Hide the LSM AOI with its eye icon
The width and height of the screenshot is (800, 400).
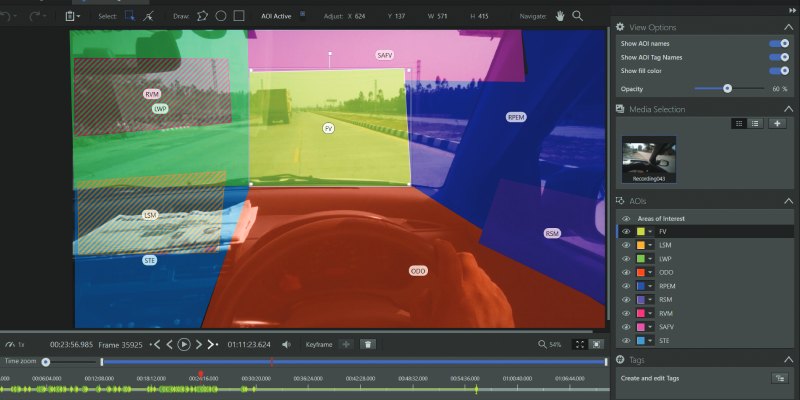click(x=626, y=245)
